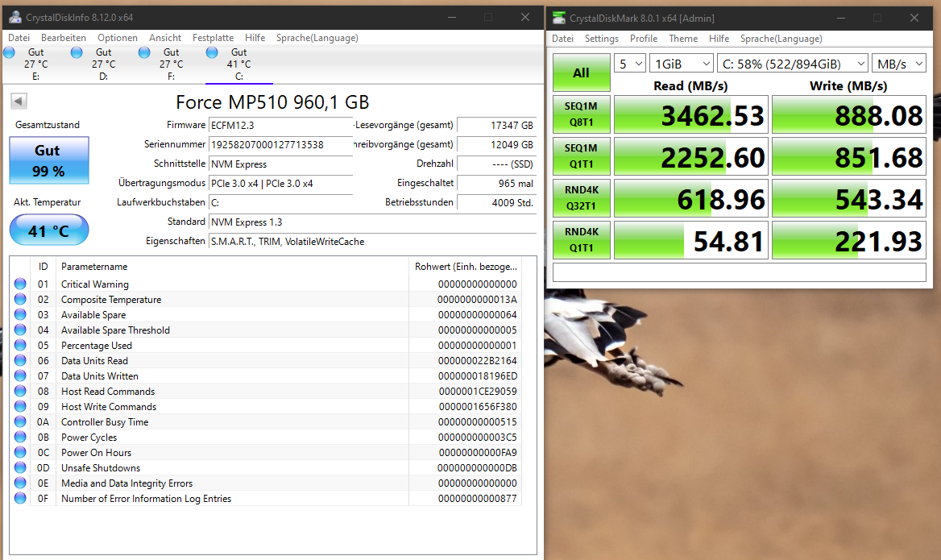This screenshot has width=941, height=560.
Task: Open Datei menu in CrystalDiskMark
Action: click(562, 39)
